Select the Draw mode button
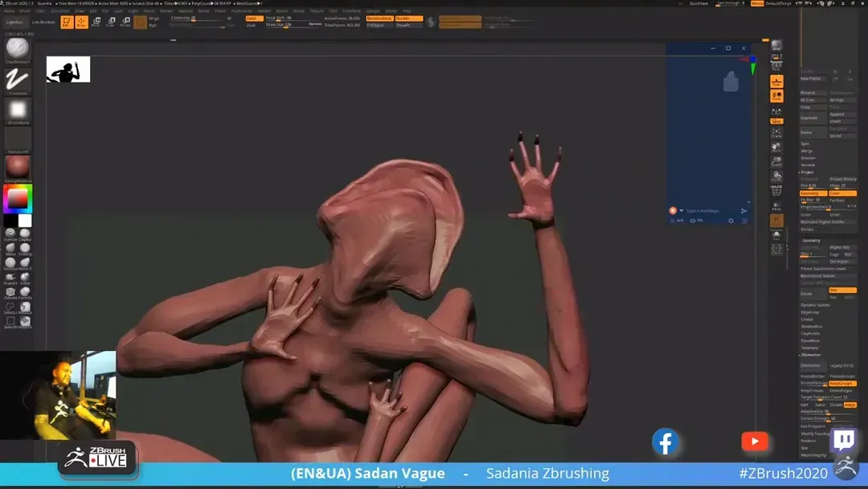The width and height of the screenshot is (868, 489). [x=81, y=22]
